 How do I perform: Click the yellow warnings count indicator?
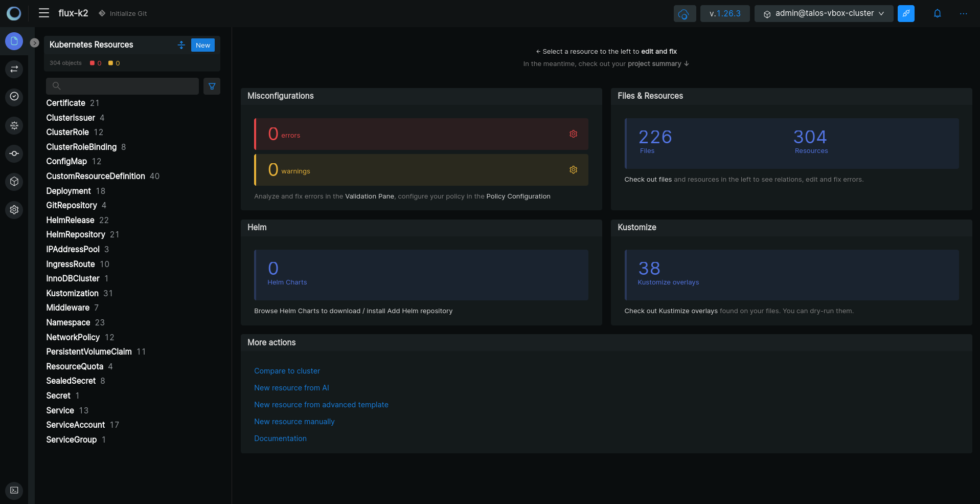[x=114, y=63]
